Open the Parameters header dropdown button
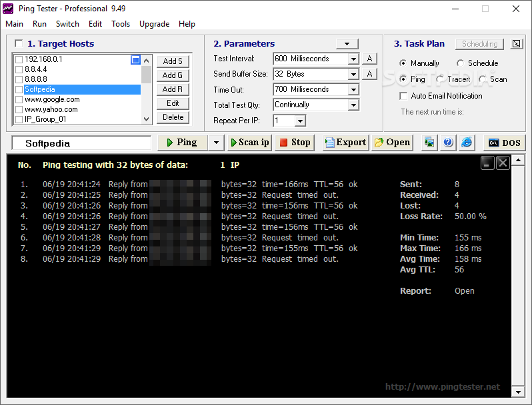 pos(347,44)
